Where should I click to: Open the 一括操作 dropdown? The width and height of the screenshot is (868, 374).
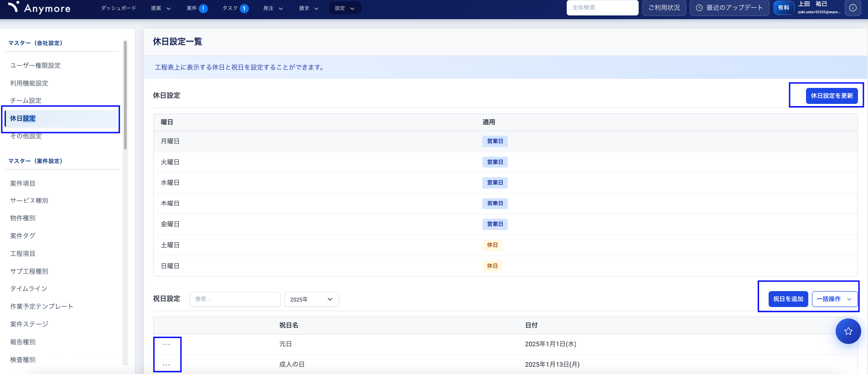pyautogui.click(x=834, y=299)
